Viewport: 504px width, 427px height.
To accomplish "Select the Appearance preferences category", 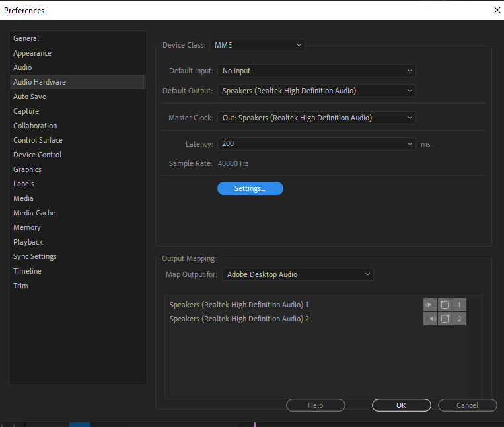I will coord(78,53).
